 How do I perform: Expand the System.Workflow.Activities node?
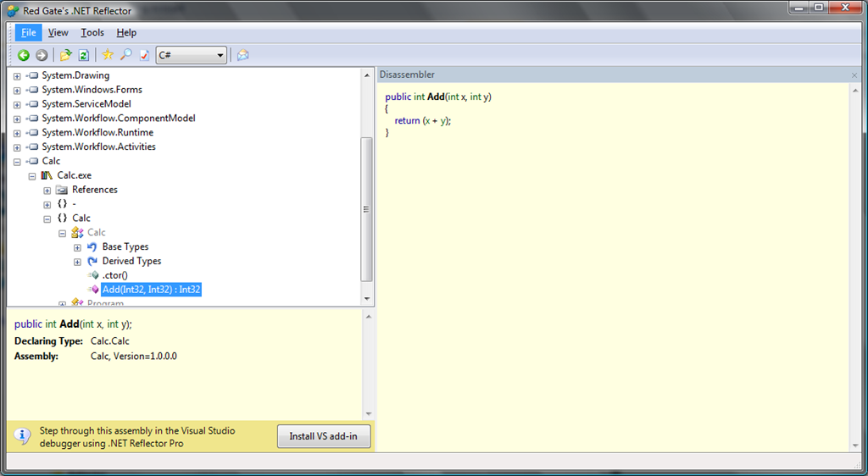17,147
